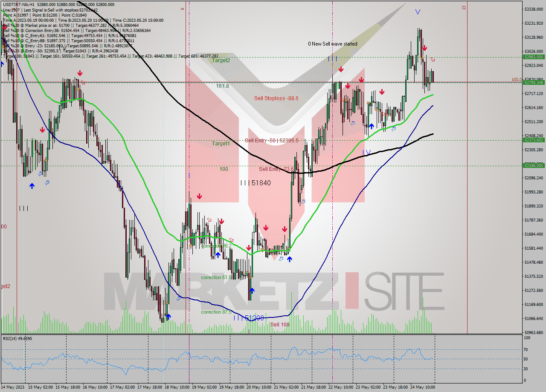The image size is (546, 392).
Task: Click '14 May 2023' on time axis
Action: click(x=13, y=387)
